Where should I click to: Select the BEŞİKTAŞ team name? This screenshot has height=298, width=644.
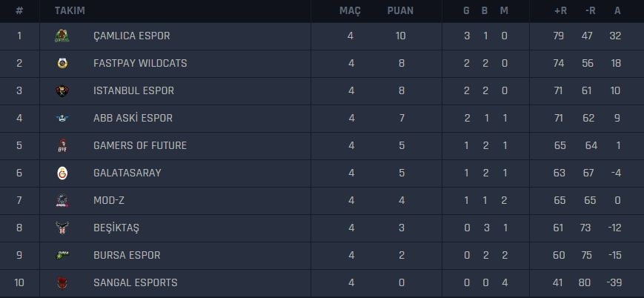point(118,228)
